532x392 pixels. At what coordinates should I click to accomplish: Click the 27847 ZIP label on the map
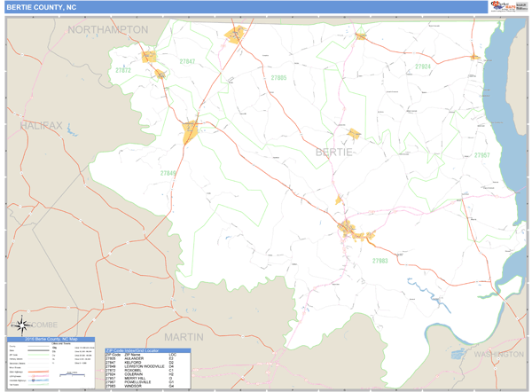(187, 61)
